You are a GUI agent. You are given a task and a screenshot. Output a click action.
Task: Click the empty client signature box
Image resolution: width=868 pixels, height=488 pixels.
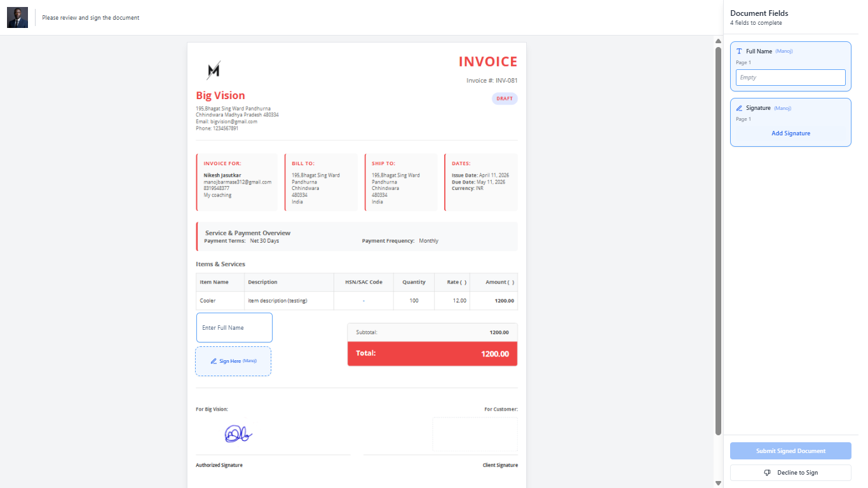tap(475, 434)
